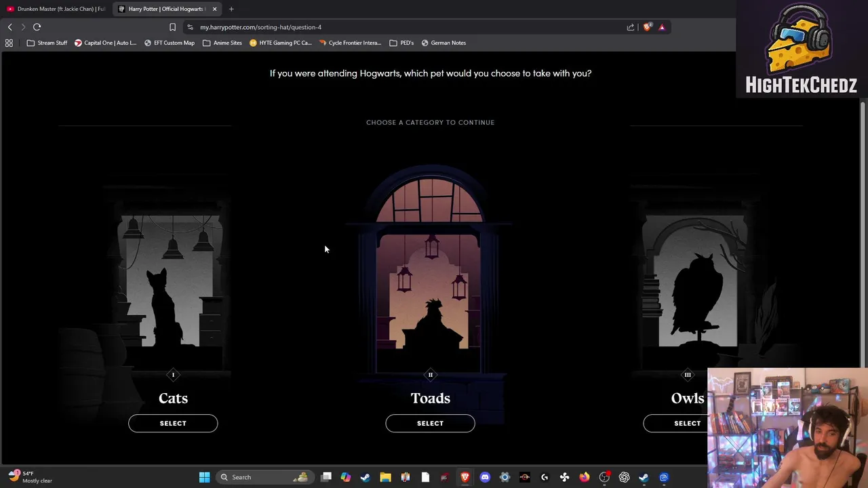Open the settings gear taskbar icon

click(505, 477)
